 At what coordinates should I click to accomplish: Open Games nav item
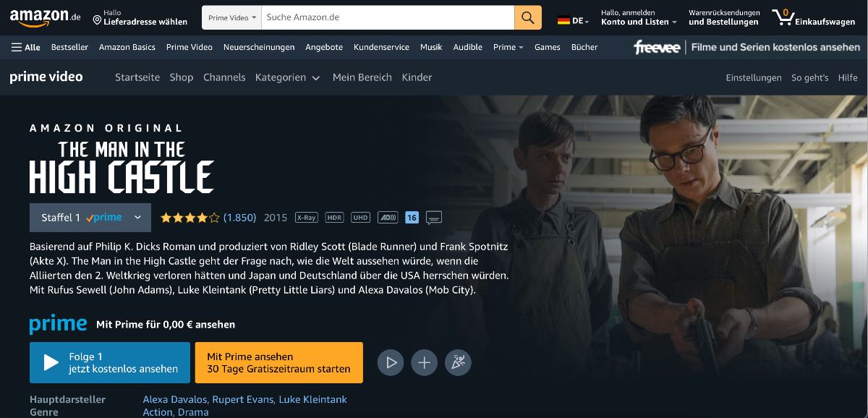(548, 47)
